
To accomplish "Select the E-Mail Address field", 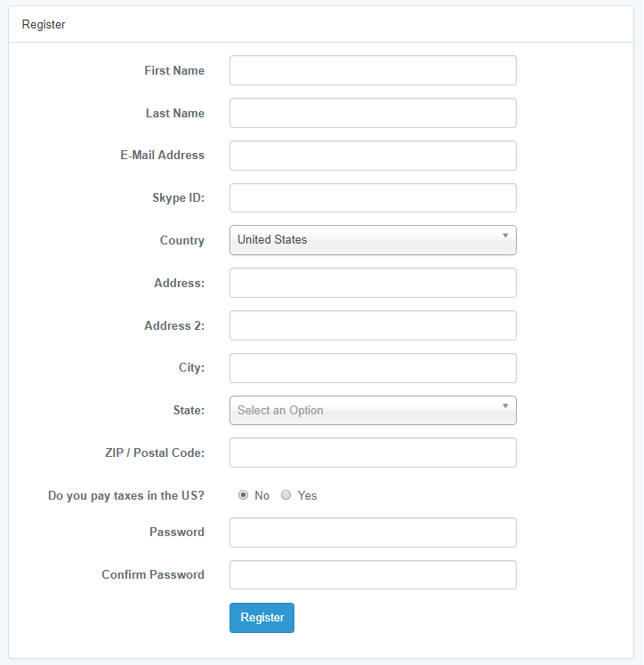I will [x=373, y=156].
